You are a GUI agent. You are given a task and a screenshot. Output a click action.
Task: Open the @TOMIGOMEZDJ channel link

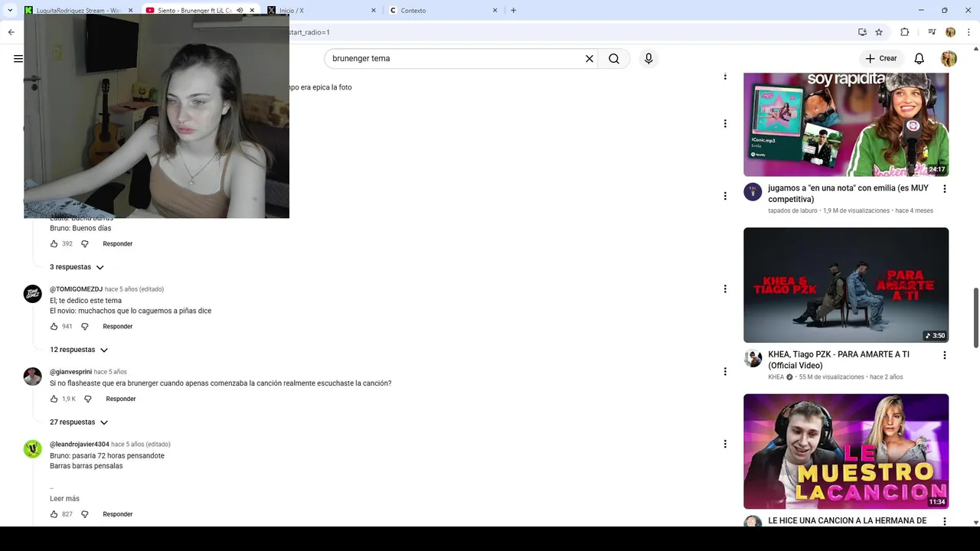coord(76,289)
